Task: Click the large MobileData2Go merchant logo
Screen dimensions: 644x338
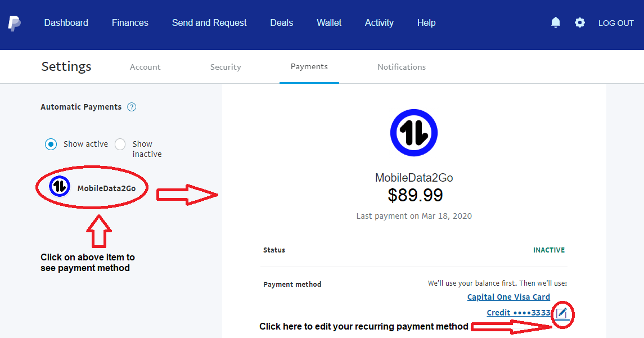Action: 413,133
